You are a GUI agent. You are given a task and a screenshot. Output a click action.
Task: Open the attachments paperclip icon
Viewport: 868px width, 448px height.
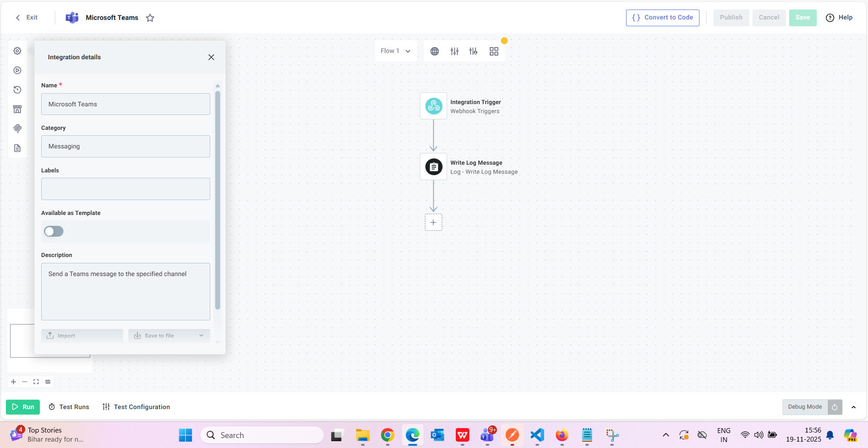point(17,129)
